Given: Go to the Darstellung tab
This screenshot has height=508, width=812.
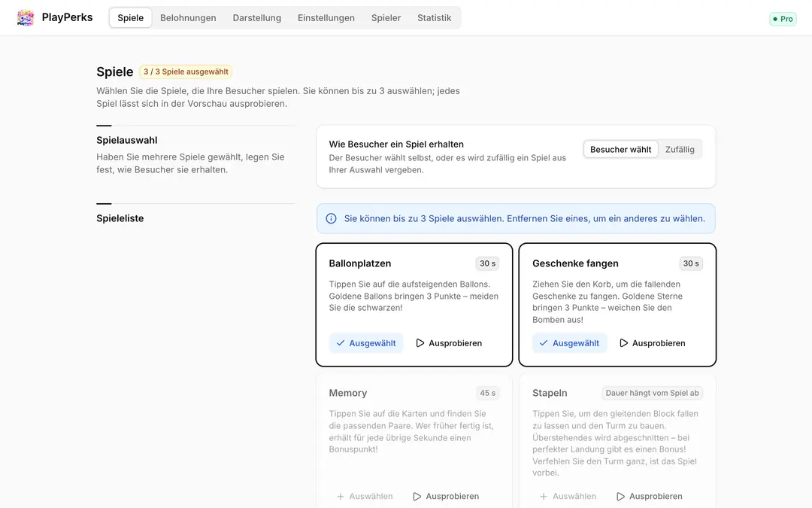Looking at the screenshot, I should [257, 17].
